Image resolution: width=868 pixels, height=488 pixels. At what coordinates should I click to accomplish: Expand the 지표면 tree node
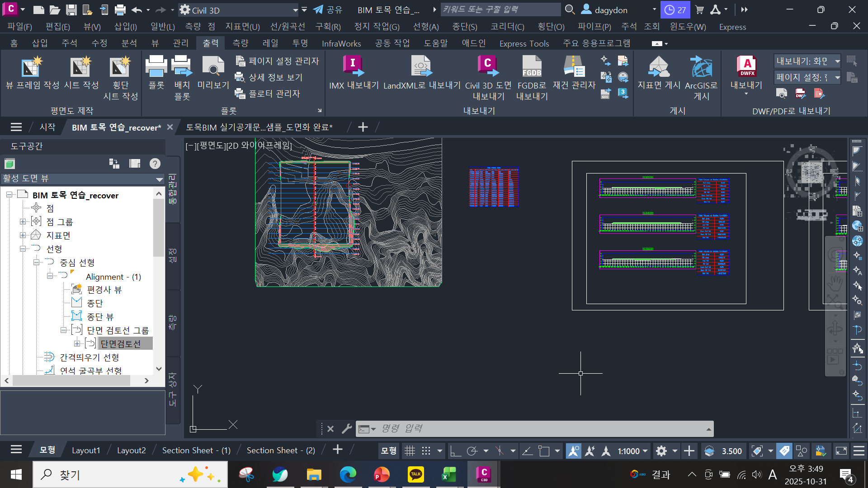point(23,235)
